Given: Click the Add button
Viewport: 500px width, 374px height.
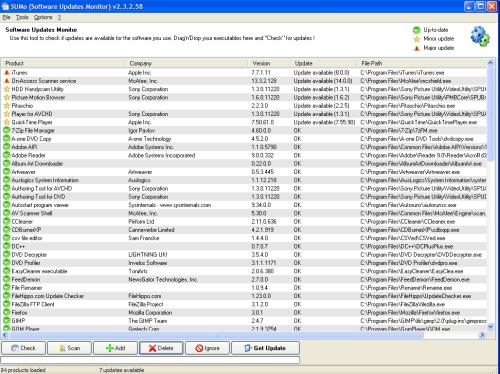Looking at the screenshot, I should [115, 348].
